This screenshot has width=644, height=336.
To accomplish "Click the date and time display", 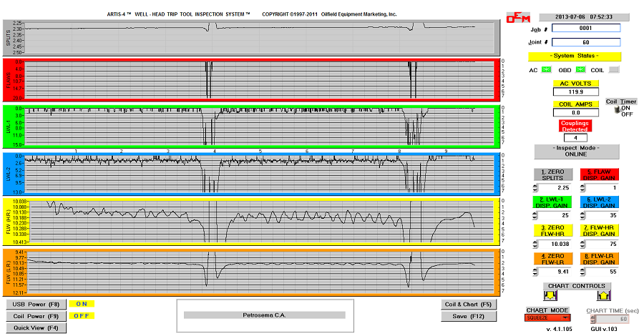I will (x=584, y=17).
